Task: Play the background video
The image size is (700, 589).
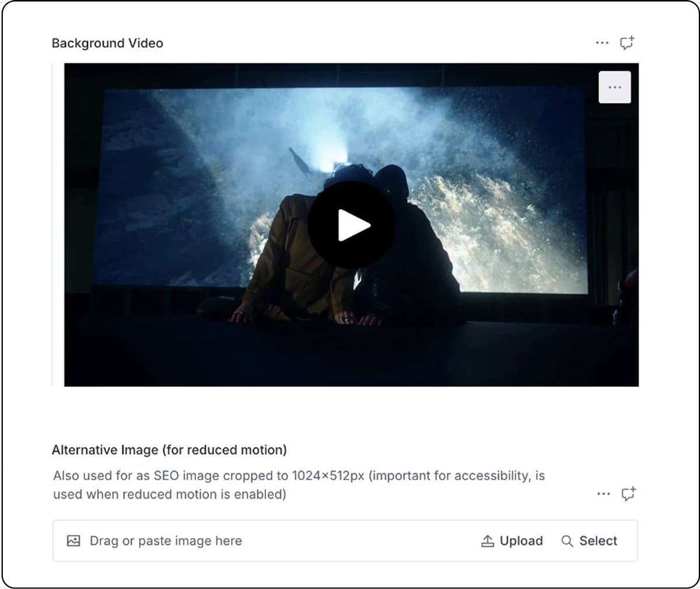Action: point(351,225)
